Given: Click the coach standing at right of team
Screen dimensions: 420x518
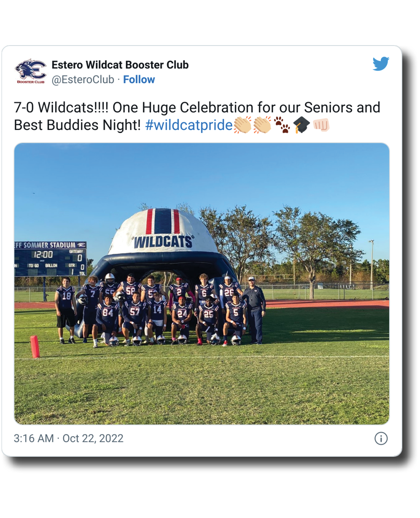Looking at the screenshot, I should pos(254,310).
